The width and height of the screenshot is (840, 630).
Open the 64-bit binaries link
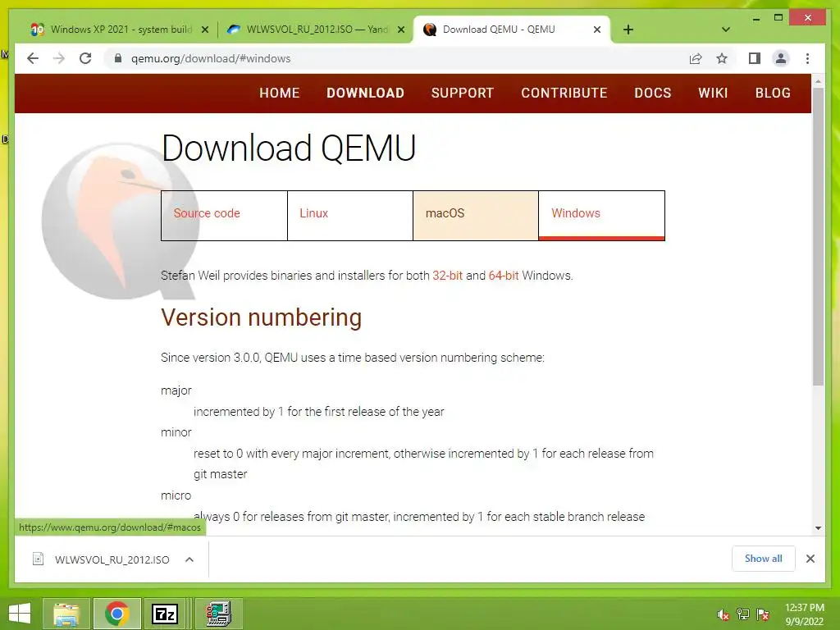[504, 276]
